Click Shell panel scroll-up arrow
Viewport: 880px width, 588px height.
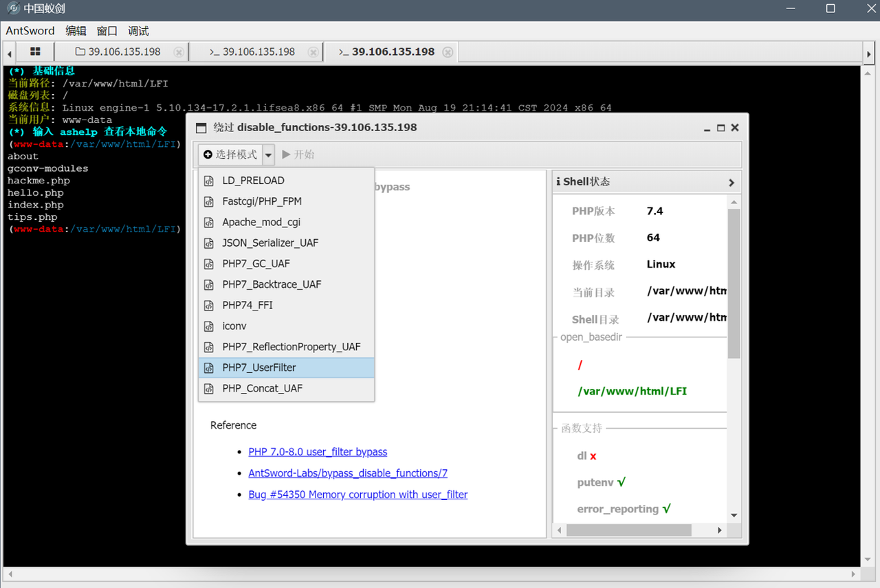pos(734,202)
